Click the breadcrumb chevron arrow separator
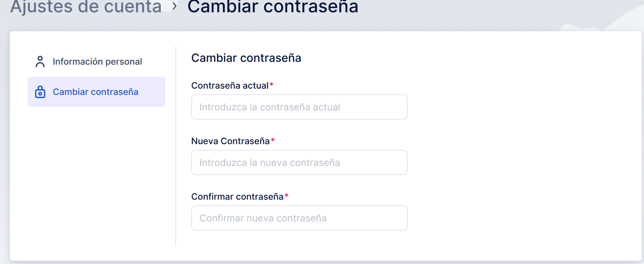Screen dimensions: 644x264 coord(175,6)
